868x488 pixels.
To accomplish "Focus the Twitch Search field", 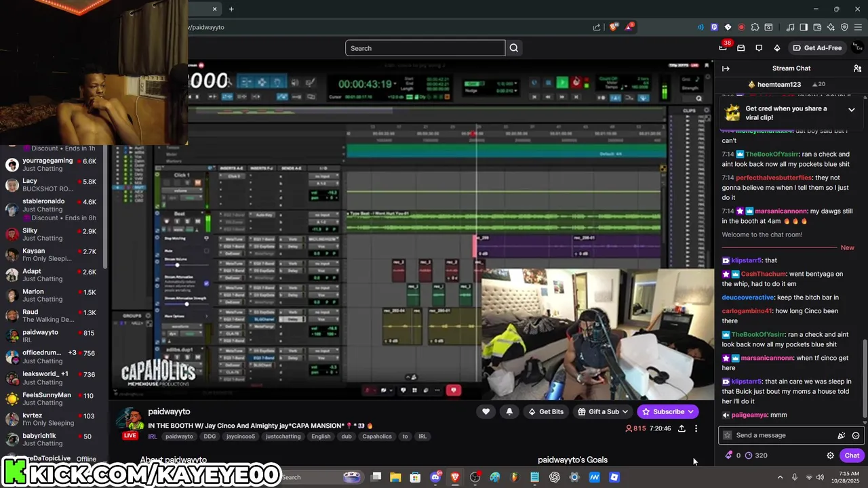I will 425,48.
